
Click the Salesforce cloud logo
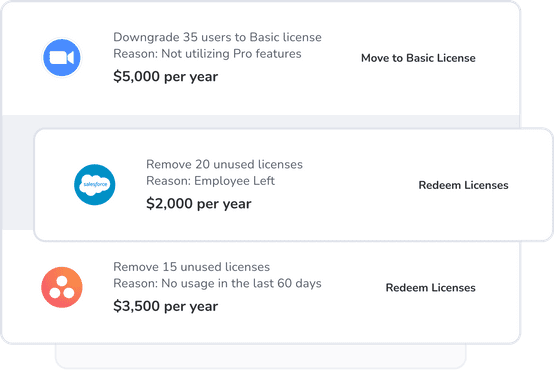pos(95,184)
